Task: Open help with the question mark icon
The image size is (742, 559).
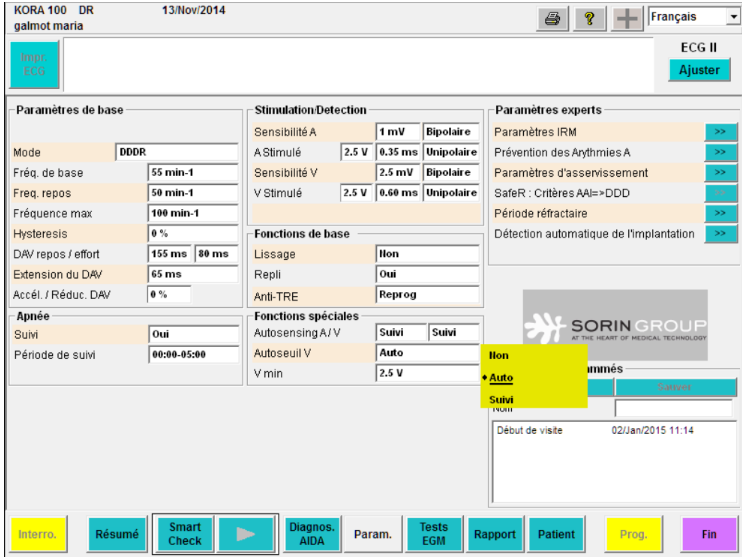Action: pyautogui.click(x=589, y=19)
